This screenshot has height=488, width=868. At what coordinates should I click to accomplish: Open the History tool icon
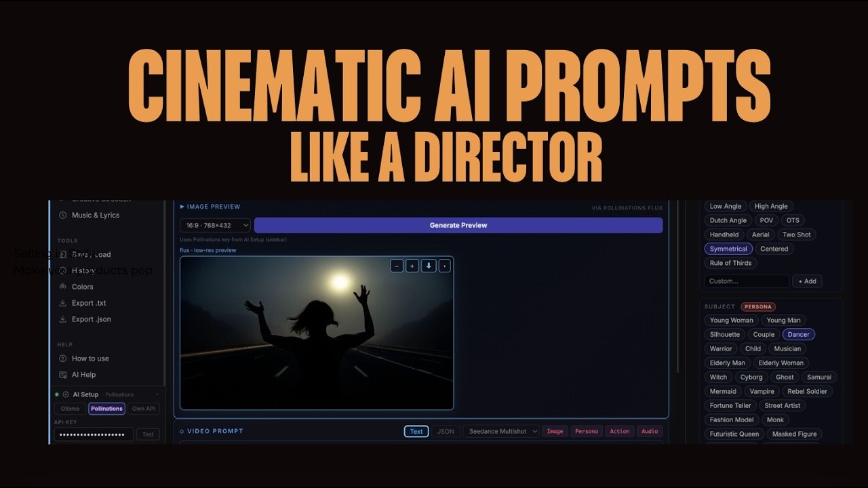(x=62, y=270)
